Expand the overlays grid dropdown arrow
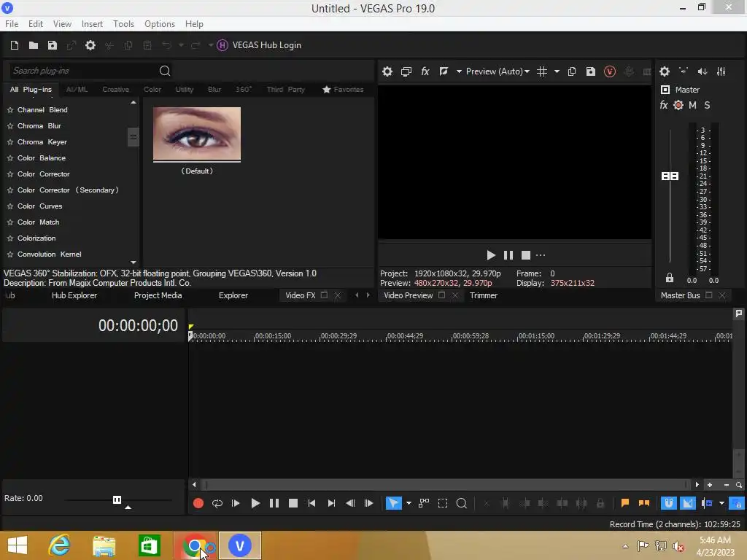Screen dimensions: 747x560 tap(557, 71)
